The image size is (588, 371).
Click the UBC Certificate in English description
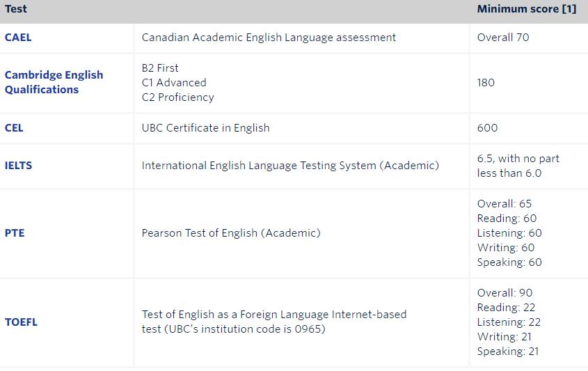tap(205, 128)
